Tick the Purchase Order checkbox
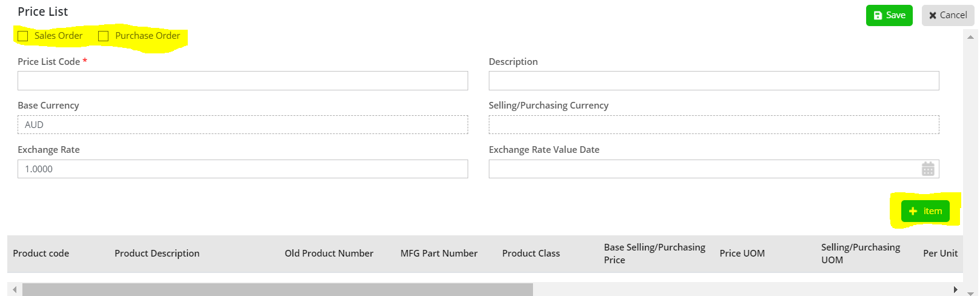Image resolution: width=980 pixels, height=296 pixels. point(104,36)
